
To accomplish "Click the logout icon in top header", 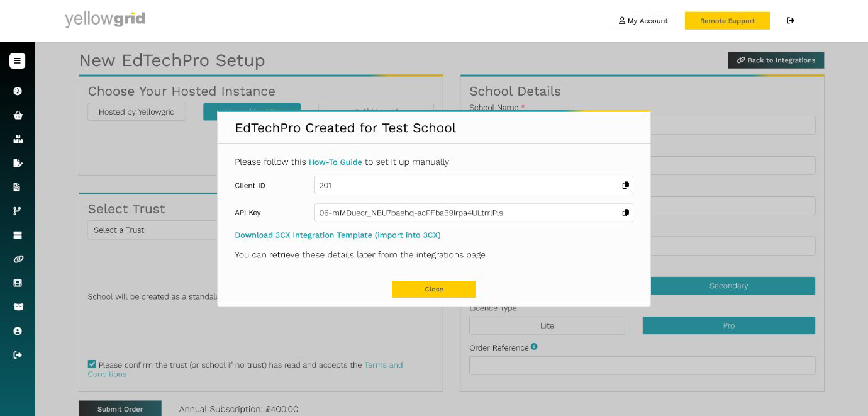I will point(791,21).
